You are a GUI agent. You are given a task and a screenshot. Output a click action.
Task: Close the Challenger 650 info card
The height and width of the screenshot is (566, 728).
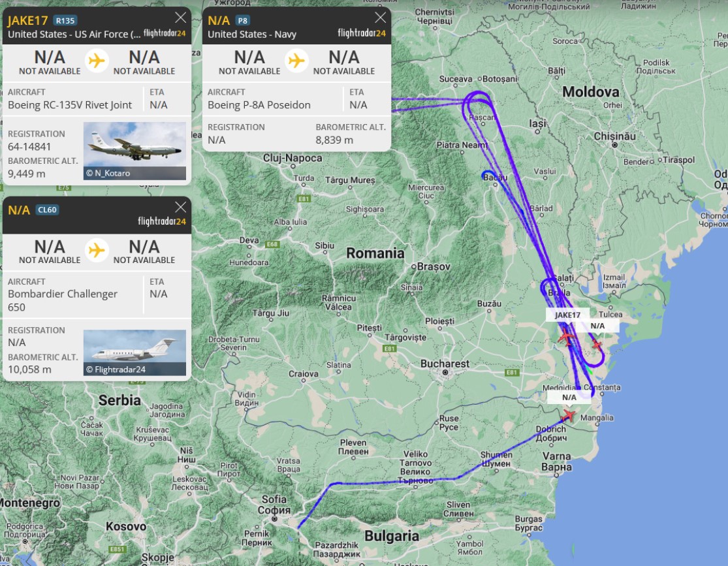point(181,207)
